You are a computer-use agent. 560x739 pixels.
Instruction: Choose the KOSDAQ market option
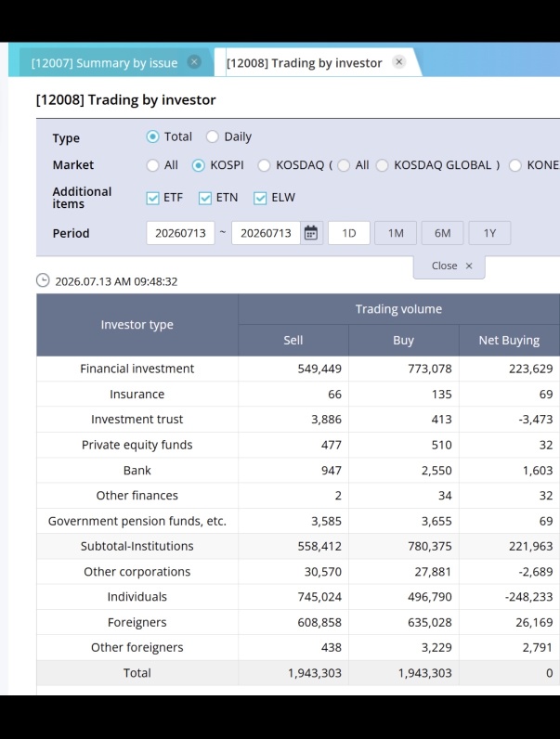click(264, 165)
